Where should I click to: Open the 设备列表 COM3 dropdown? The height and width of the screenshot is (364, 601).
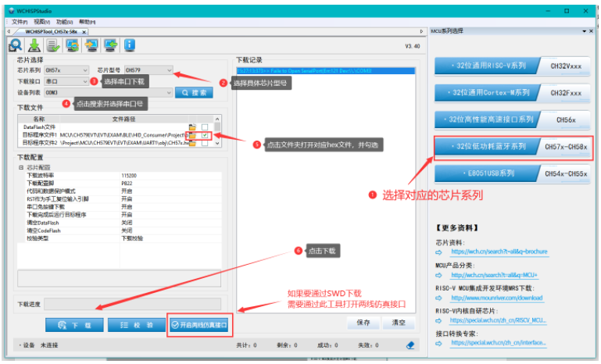coord(169,92)
